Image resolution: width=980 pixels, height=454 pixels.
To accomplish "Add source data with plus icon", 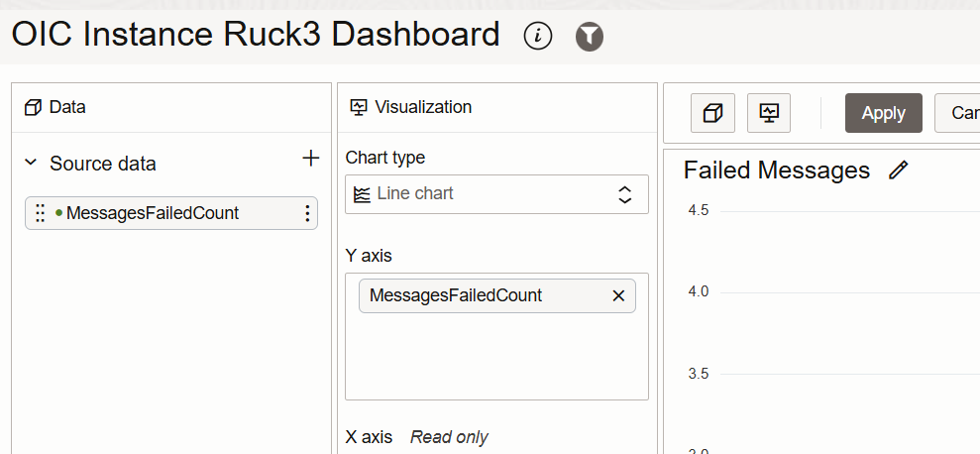I will point(310,159).
